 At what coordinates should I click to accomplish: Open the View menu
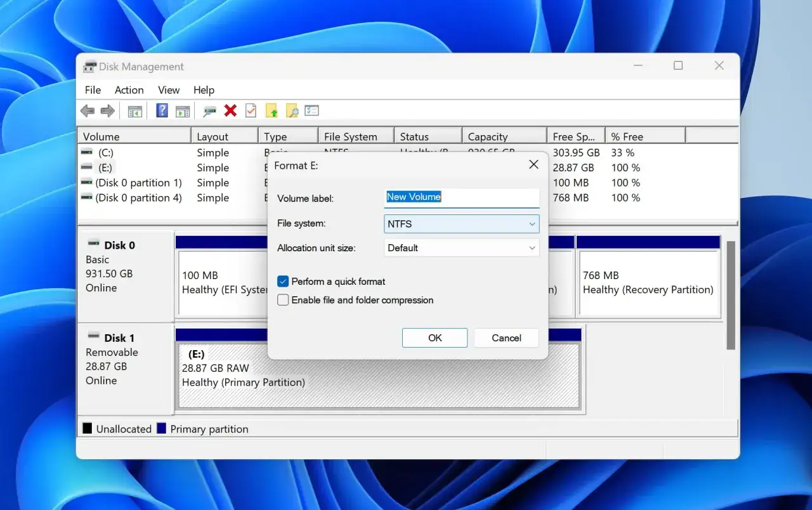[169, 90]
